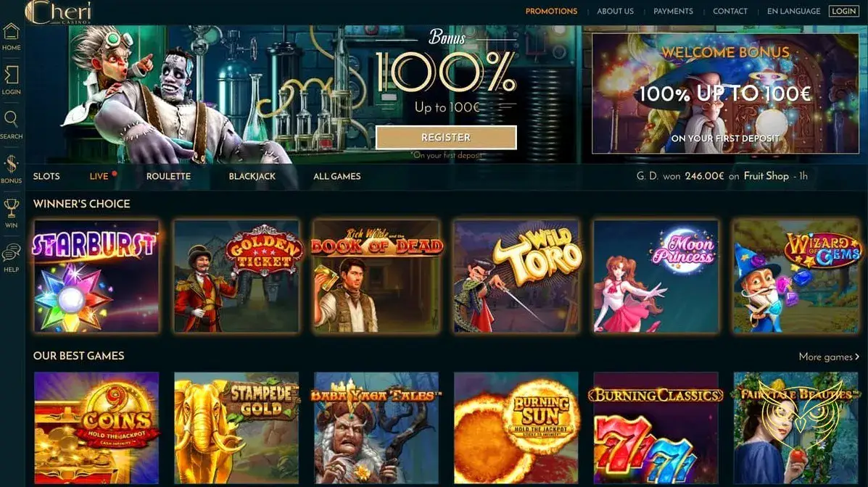Launch the Burning Classics game tile
The height and width of the screenshot is (487, 868).
[x=656, y=428]
